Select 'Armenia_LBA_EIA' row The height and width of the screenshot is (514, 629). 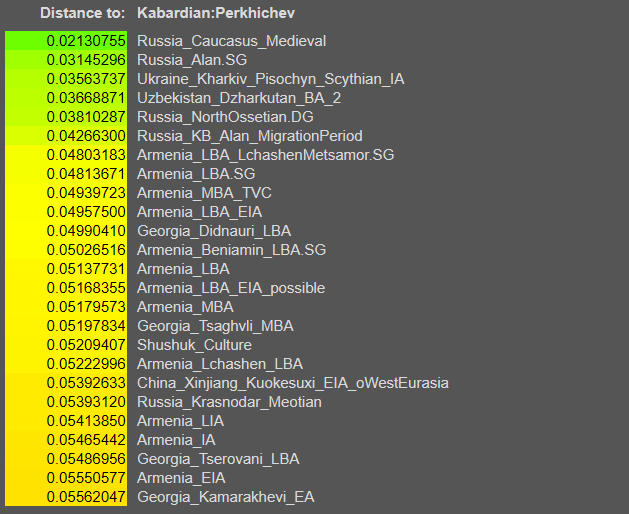199,212
